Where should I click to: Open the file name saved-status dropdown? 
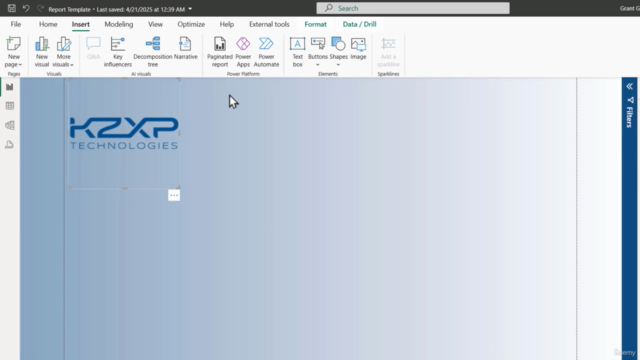[x=190, y=9]
